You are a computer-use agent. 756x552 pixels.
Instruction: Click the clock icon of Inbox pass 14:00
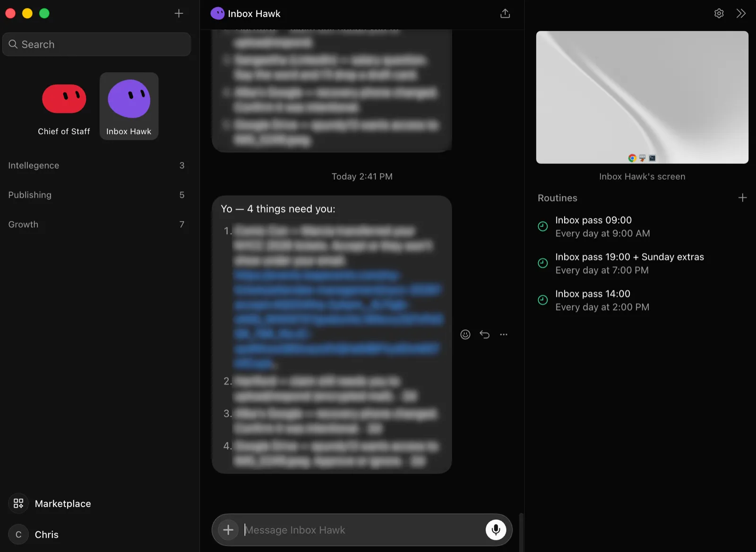pos(543,300)
